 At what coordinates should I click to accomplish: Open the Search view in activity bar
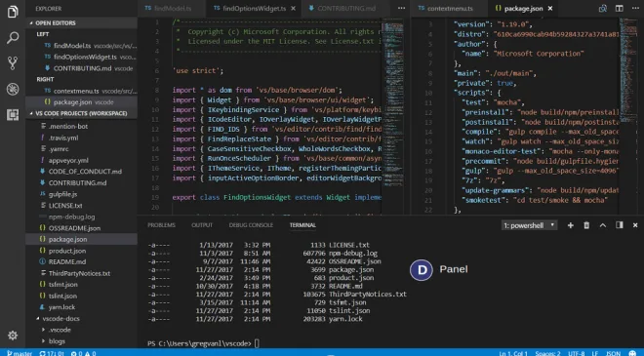(13, 38)
